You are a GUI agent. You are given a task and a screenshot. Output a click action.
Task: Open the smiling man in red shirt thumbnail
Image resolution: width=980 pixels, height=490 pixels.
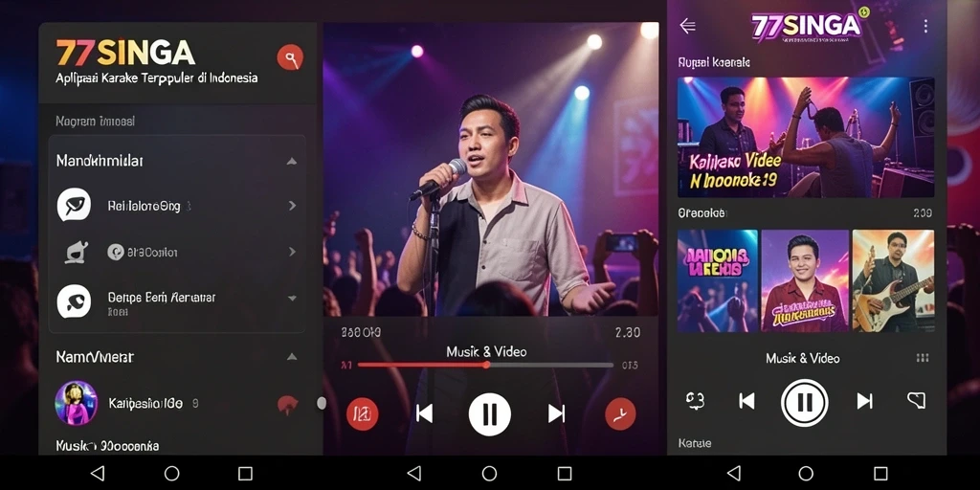click(x=805, y=280)
